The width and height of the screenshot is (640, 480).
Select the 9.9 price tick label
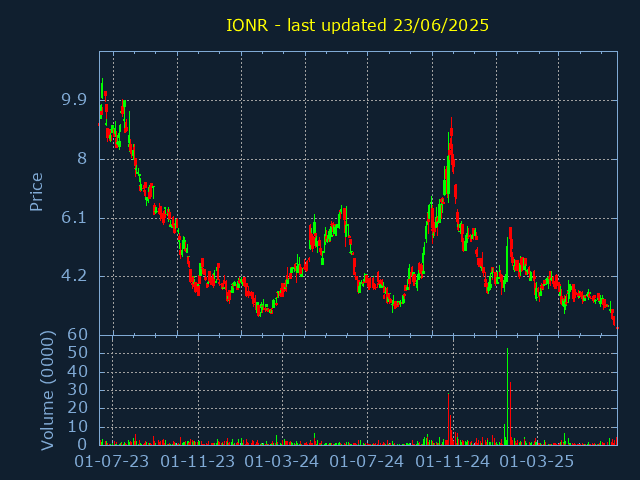pyautogui.click(x=74, y=100)
